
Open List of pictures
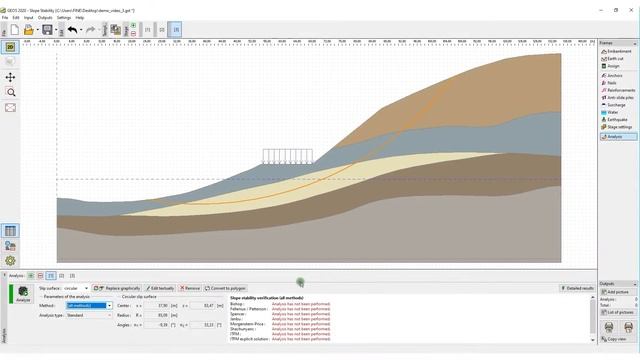click(x=618, y=312)
